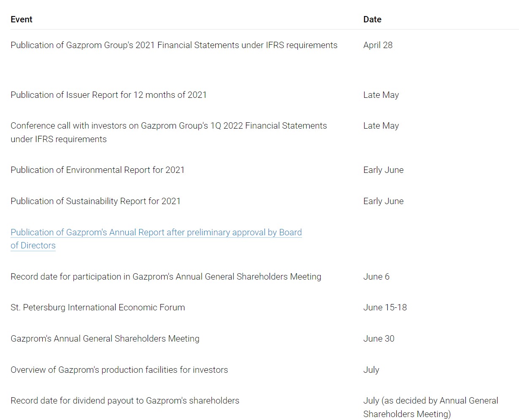Click the Late May date beside conference call
The height and width of the screenshot is (420, 519).
tap(381, 126)
